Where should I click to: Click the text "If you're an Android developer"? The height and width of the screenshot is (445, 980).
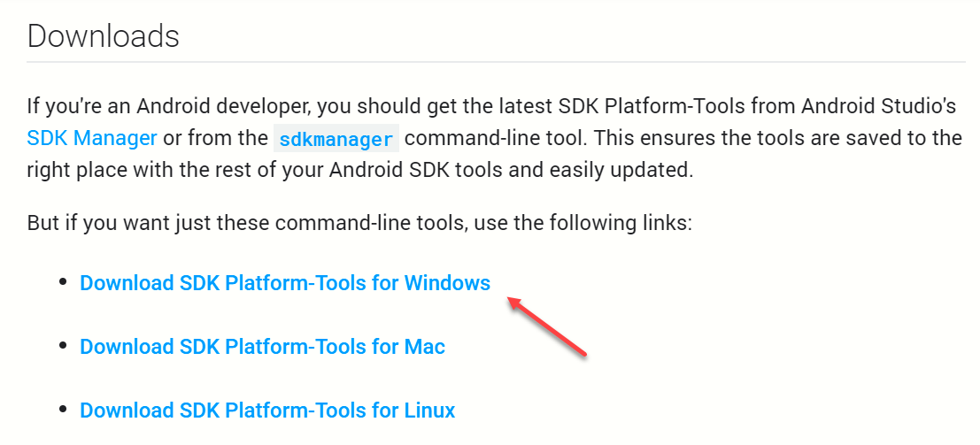tap(167, 106)
